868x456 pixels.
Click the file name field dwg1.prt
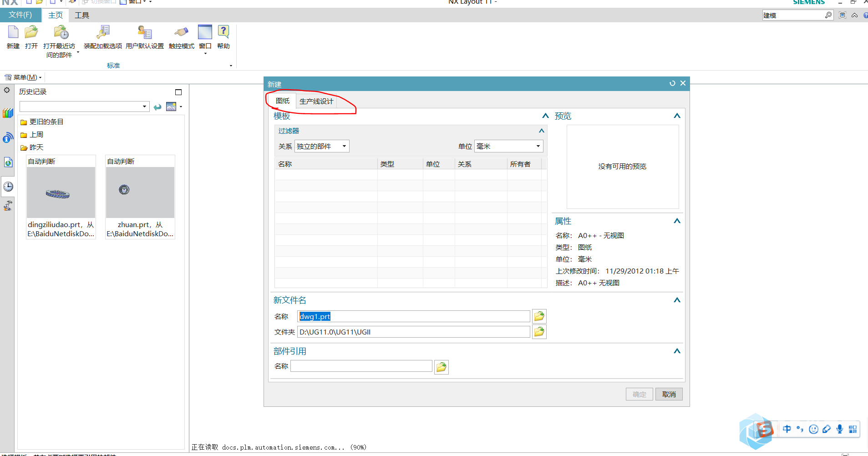pos(414,316)
